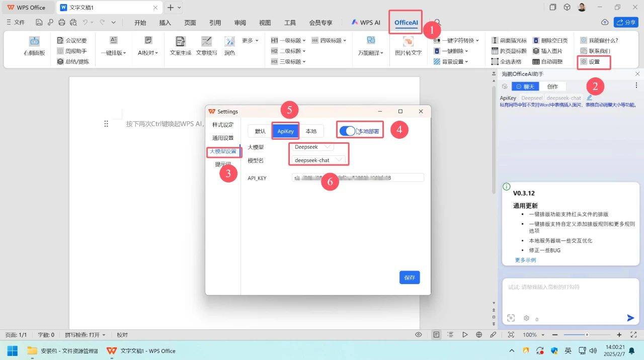The height and width of the screenshot is (360, 644).
Task: Click the edit pencil next to deepseek-chat
Action: (589, 98)
